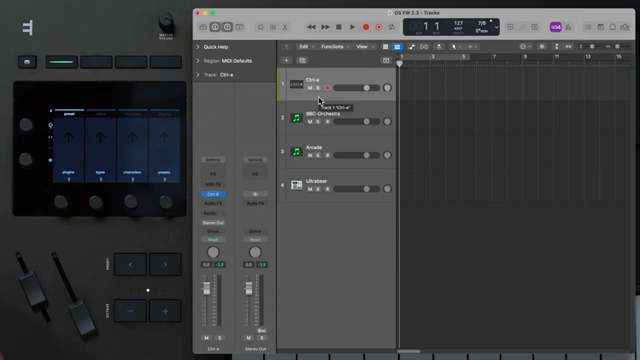Click the Duplicate Track button
This screenshot has width=640, height=360.
pyautogui.click(x=302, y=60)
